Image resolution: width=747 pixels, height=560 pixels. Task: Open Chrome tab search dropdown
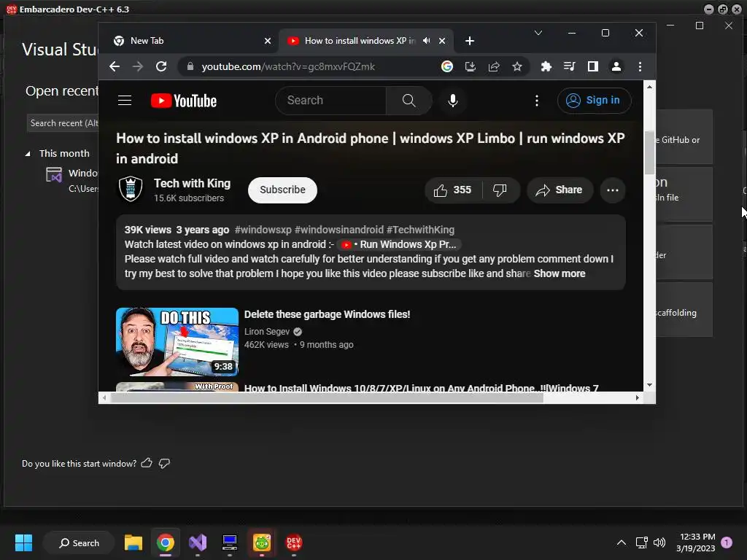pos(538,33)
